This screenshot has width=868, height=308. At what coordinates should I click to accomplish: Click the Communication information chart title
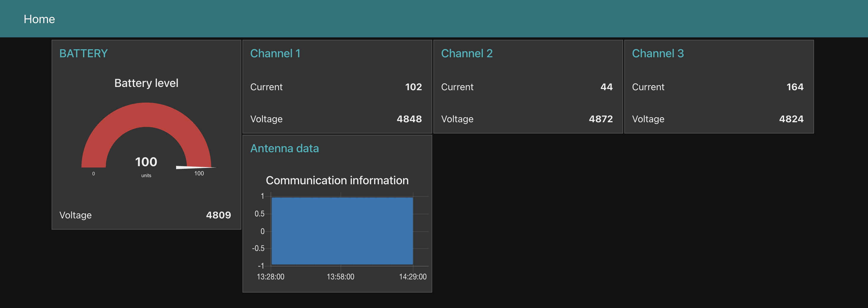tap(337, 180)
